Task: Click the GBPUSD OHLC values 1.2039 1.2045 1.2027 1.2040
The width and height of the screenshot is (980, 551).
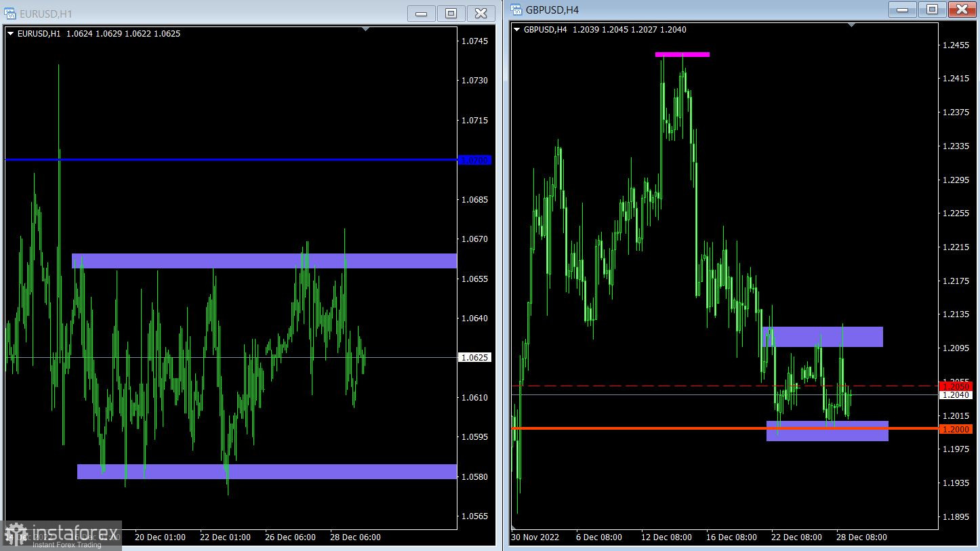Action: point(630,29)
